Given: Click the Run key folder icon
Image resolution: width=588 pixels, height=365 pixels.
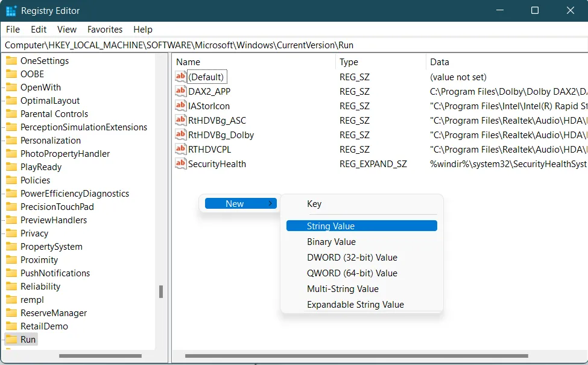Looking at the screenshot, I should tap(11, 340).
